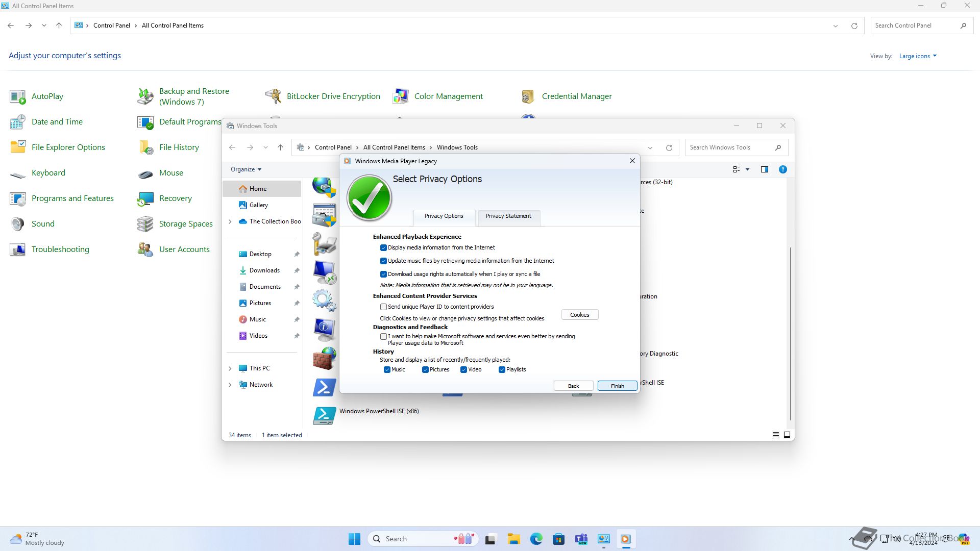
Task: Uncheck Download usage rights automatically
Action: click(x=383, y=274)
